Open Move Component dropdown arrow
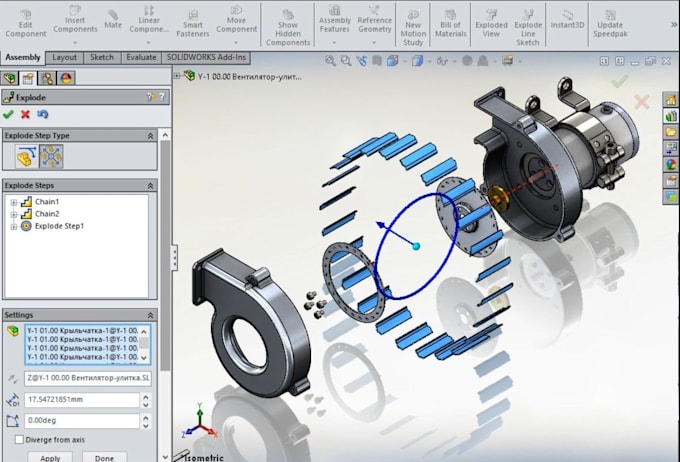The width and height of the screenshot is (680, 462). coord(236,43)
